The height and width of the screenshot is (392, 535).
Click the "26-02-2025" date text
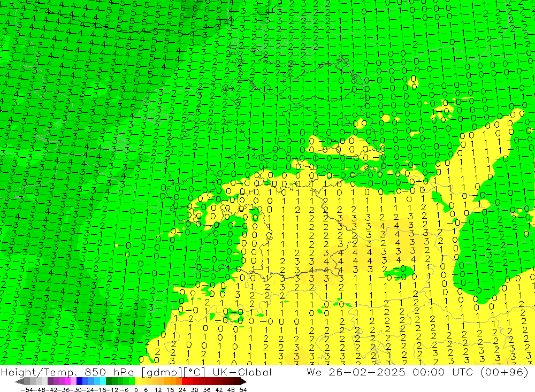[367, 372]
